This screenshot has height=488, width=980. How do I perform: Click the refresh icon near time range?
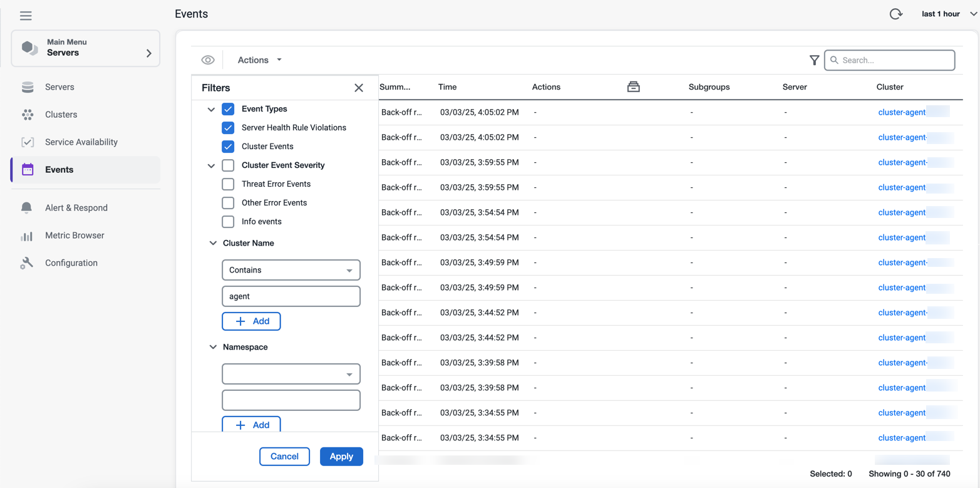pos(896,14)
